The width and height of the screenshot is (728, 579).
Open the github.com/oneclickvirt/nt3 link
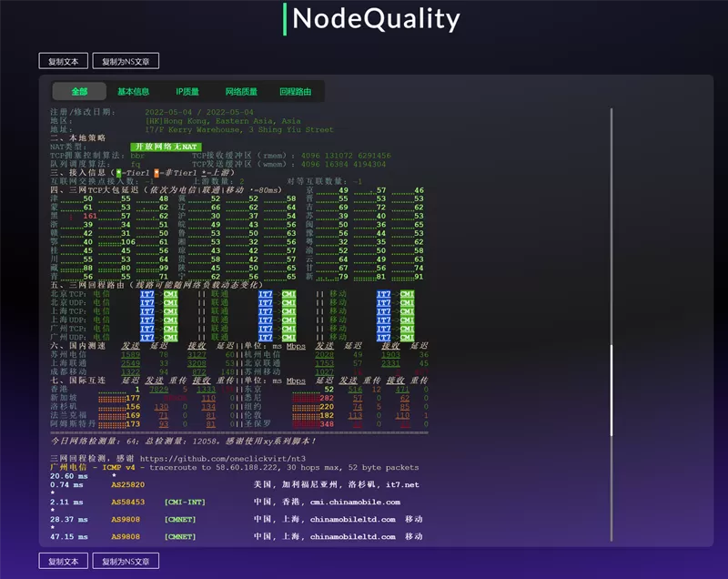[222, 458]
